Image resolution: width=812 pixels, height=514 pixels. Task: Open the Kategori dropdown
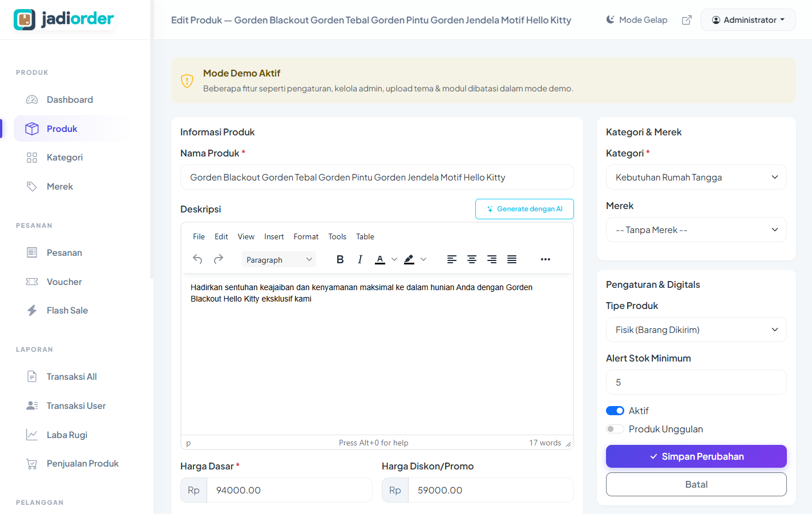[x=696, y=177]
